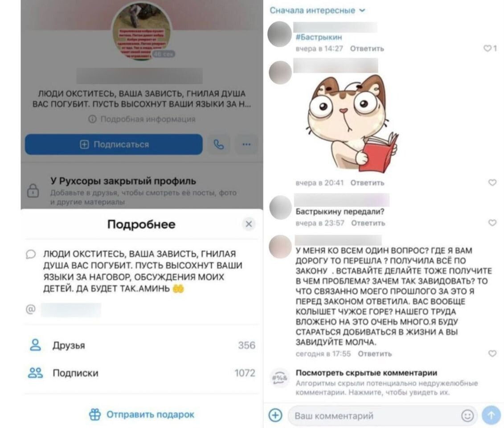
Task: Close the Подробнее details sheet
Action: click(249, 224)
